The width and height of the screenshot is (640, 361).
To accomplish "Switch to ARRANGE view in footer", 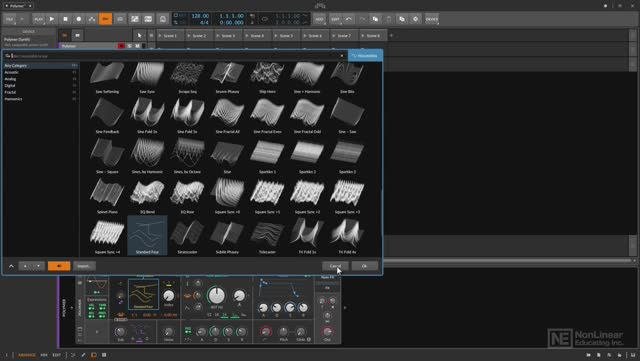I will tap(27, 355).
